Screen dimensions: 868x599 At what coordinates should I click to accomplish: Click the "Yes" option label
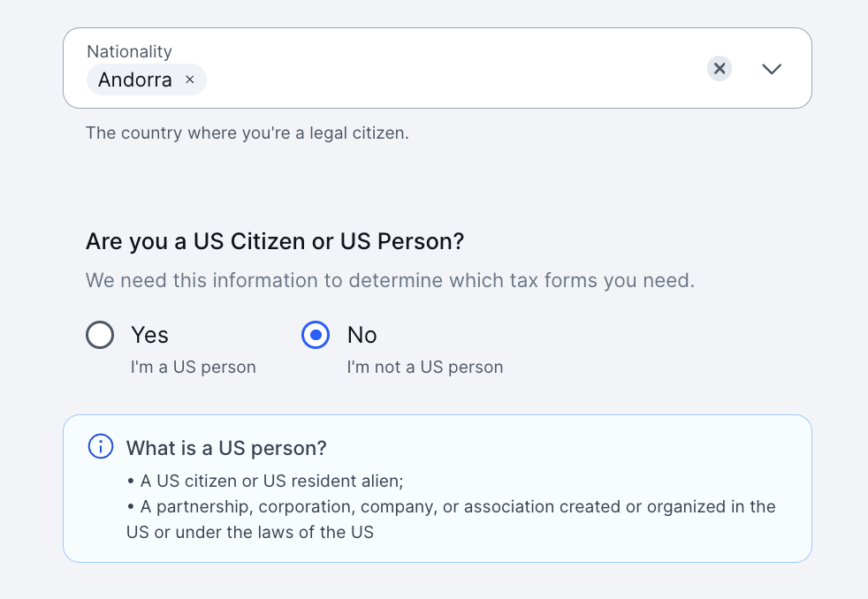click(149, 335)
